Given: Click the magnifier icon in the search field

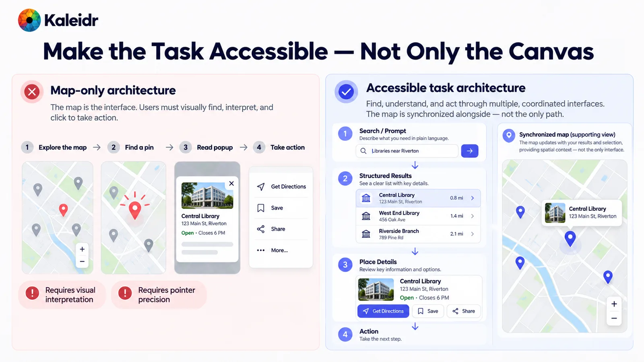Looking at the screenshot, I should pos(363,151).
